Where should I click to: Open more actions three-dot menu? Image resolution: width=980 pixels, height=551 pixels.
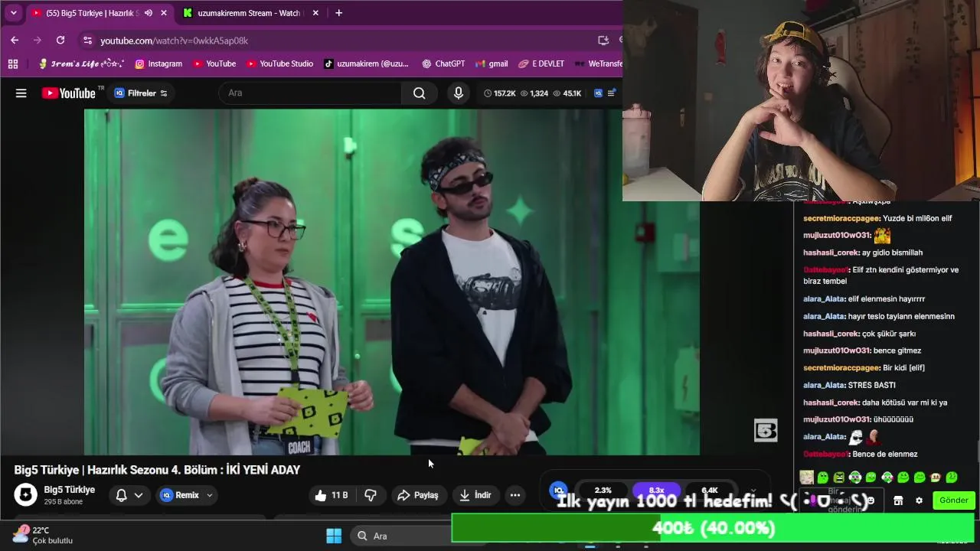tap(515, 495)
